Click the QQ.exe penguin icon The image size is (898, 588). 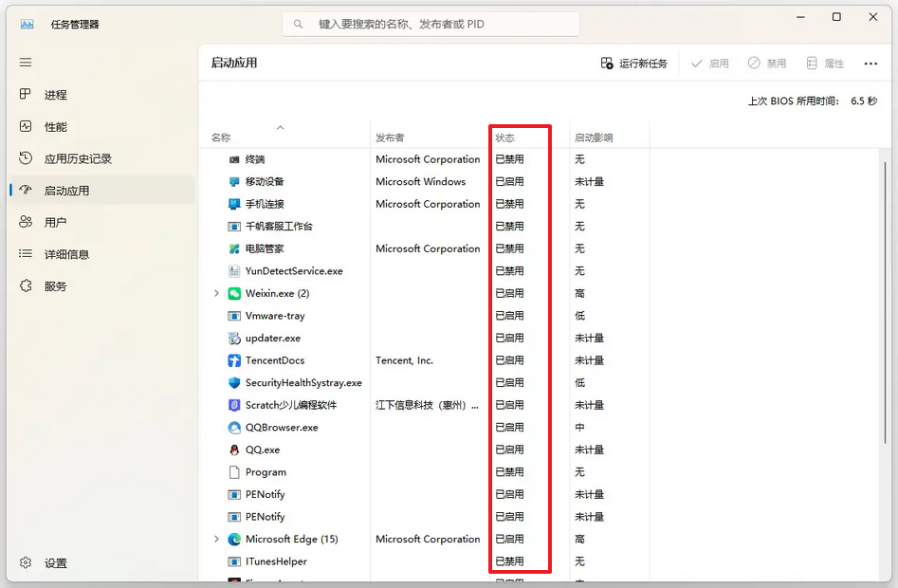pos(234,450)
